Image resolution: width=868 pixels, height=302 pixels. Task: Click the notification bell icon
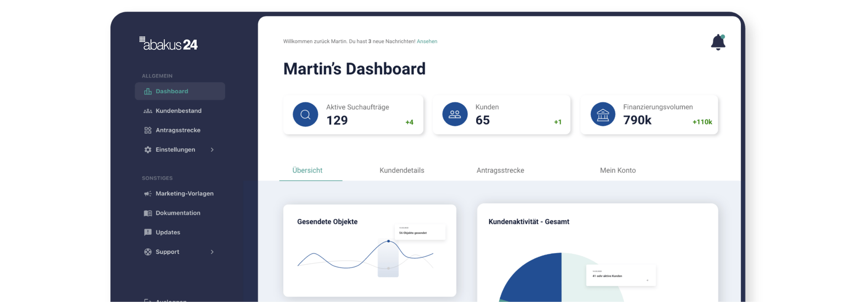point(718,42)
